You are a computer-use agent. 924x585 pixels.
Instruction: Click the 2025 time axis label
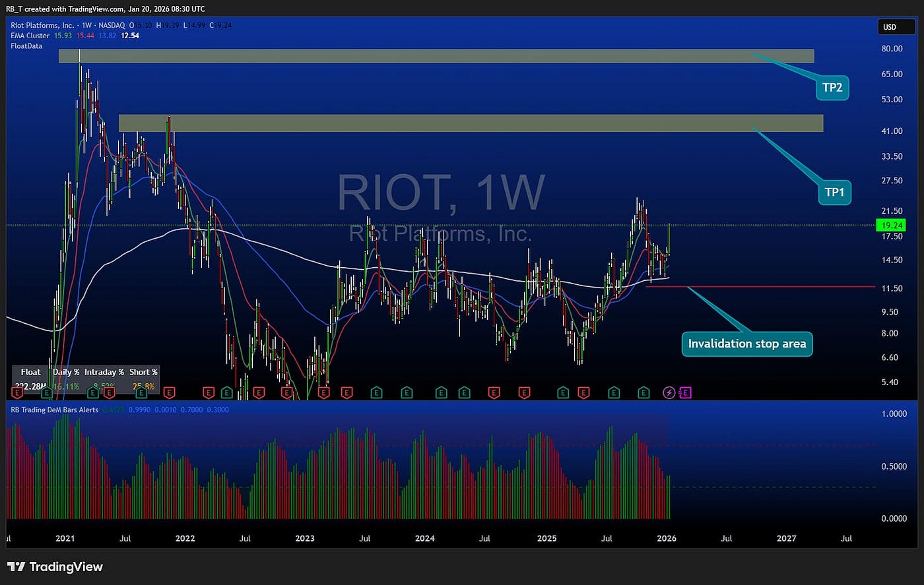[x=546, y=538]
